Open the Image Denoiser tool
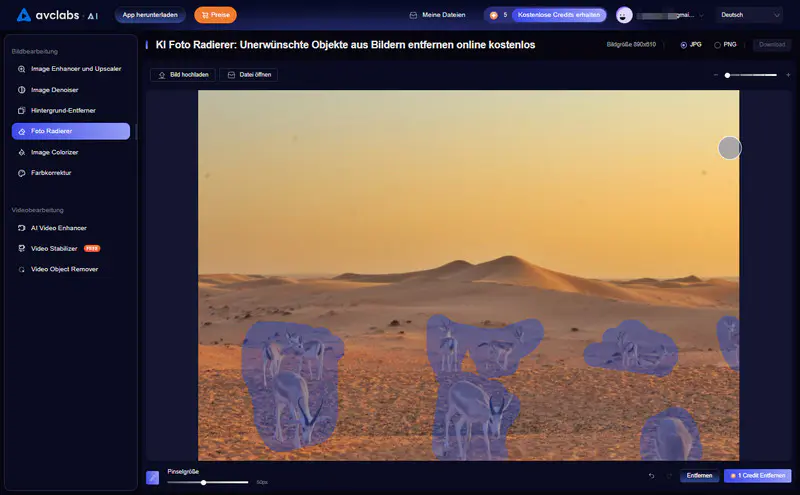The image size is (800, 495). 54,90
